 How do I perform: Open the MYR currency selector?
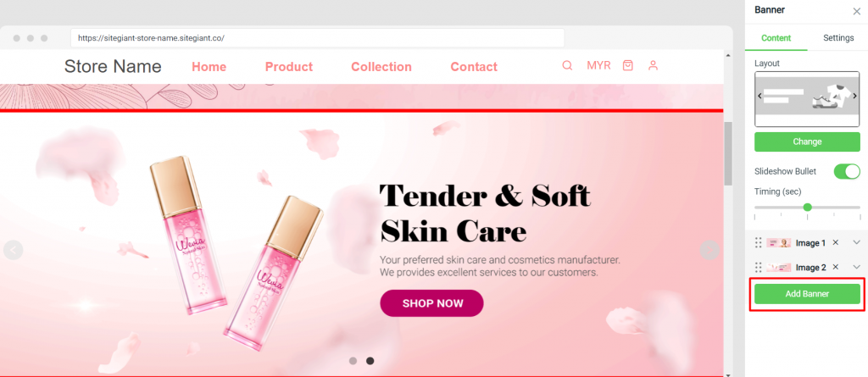598,66
